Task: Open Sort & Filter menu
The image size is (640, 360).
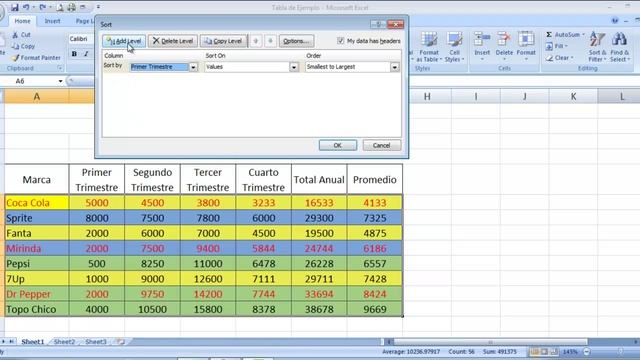Action: (597, 47)
